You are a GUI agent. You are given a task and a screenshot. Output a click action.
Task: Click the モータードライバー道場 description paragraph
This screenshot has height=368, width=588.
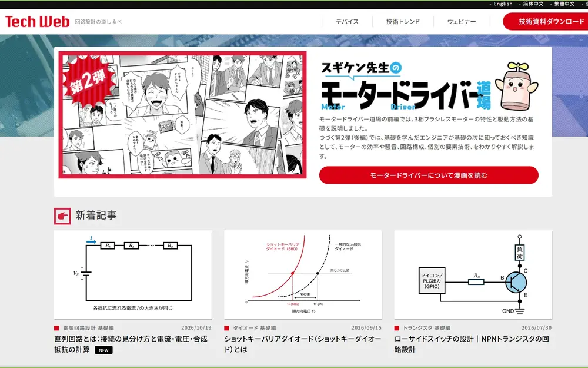pos(427,137)
